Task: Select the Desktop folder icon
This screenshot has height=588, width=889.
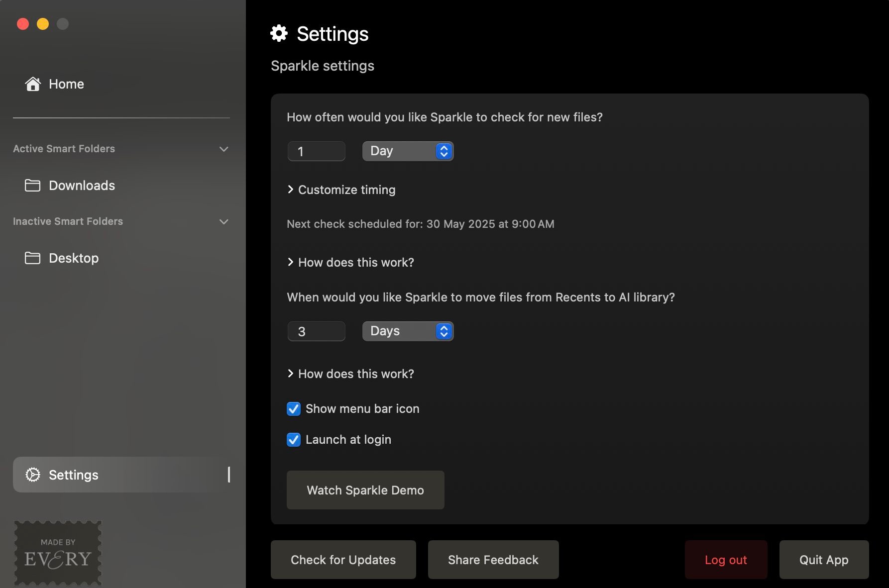Action: pyautogui.click(x=32, y=258)
